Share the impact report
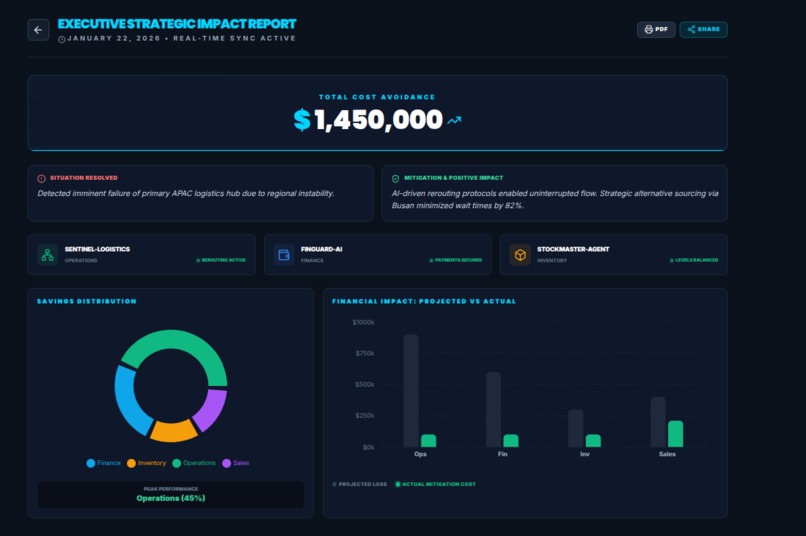 click(703, 29)
